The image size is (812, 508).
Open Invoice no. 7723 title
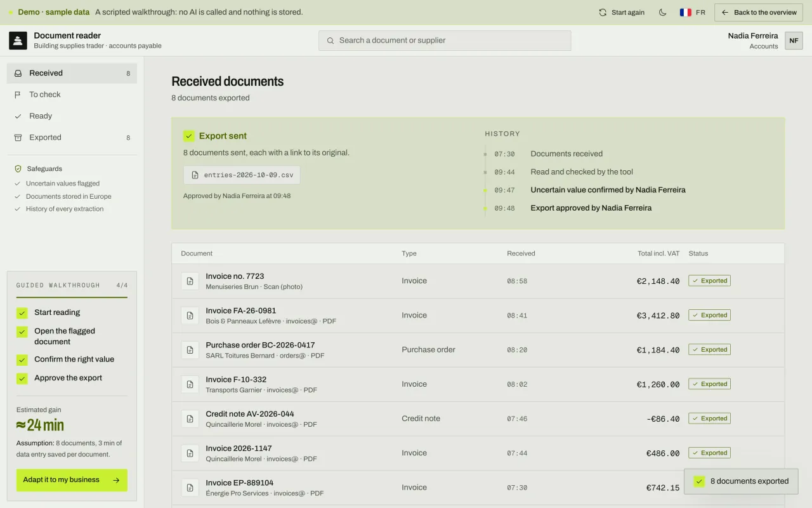click(x=235, y=276)
